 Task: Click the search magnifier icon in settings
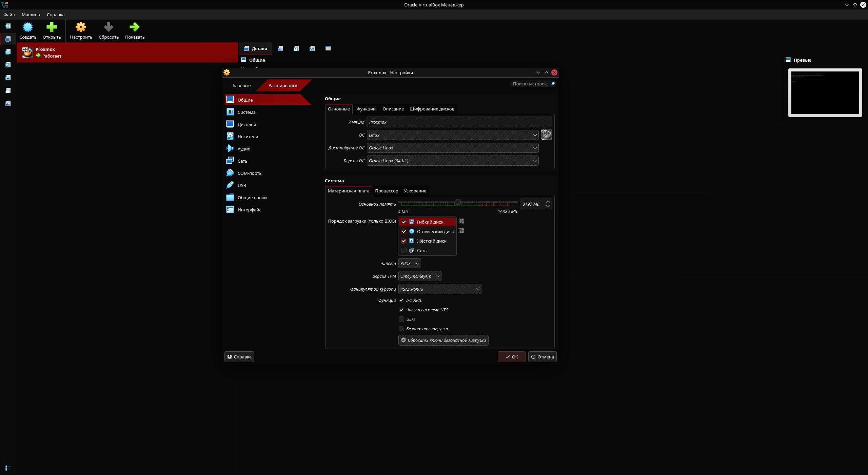coord(553,84)
